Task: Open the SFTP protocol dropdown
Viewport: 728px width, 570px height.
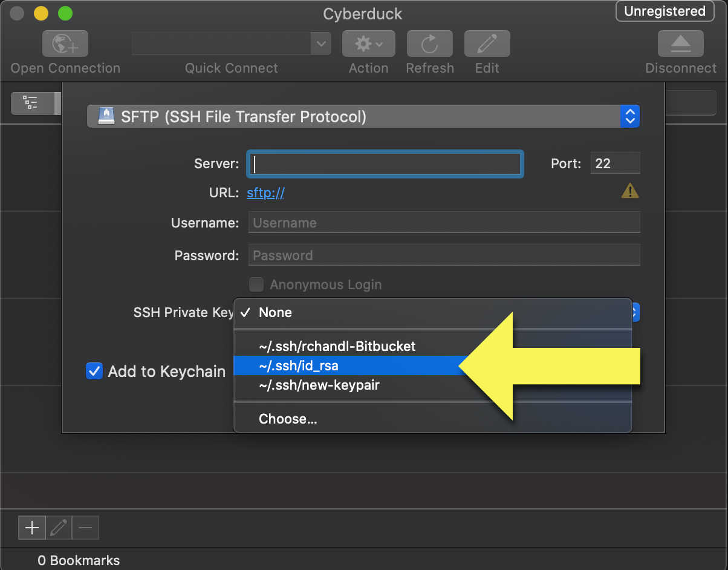Action: click(x=363, y=116)
